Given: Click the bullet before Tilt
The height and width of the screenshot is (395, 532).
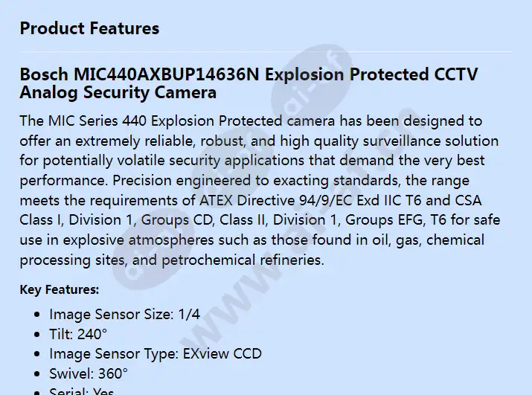Looking at the screenshot, I should tap(37, 334).
